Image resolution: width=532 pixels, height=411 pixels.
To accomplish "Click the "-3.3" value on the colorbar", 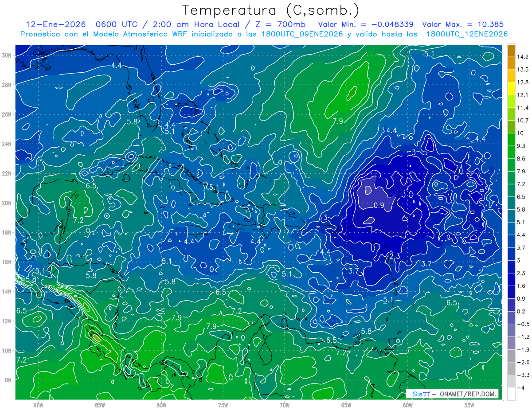I will click(x=524, y=375).
